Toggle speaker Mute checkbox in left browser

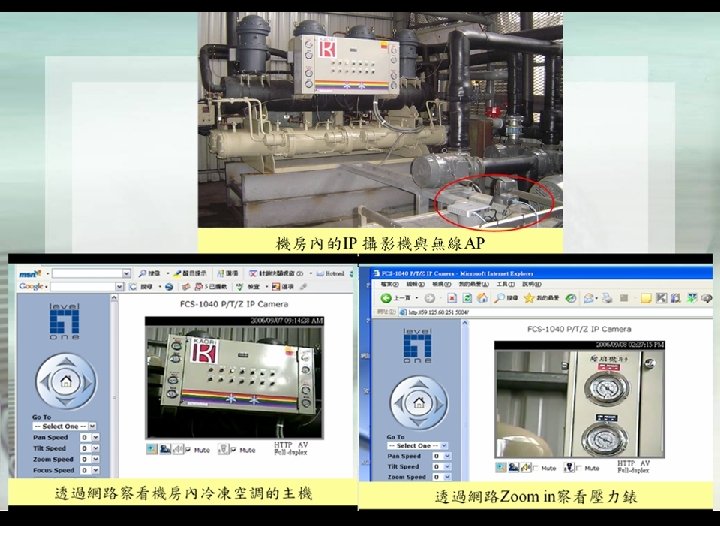188,450
